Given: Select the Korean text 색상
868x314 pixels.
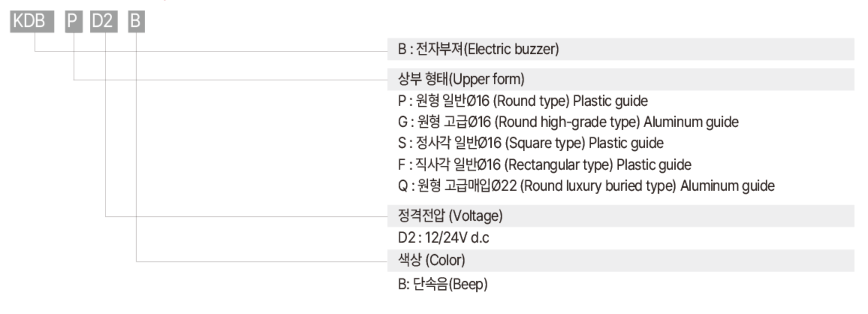Looking at the screenshot, I should [410, 260].
